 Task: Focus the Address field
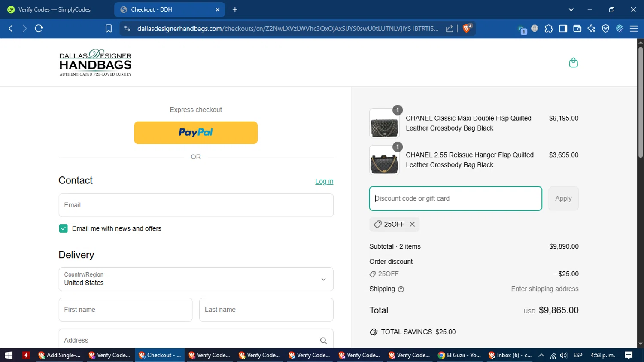point(196,339)
